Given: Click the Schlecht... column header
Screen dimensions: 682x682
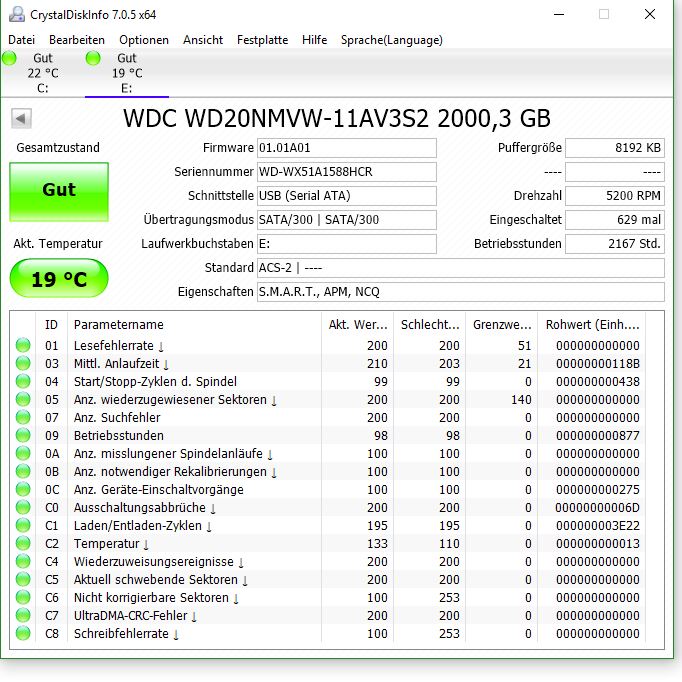Looking at the screenshot, I should click(430, 324).
